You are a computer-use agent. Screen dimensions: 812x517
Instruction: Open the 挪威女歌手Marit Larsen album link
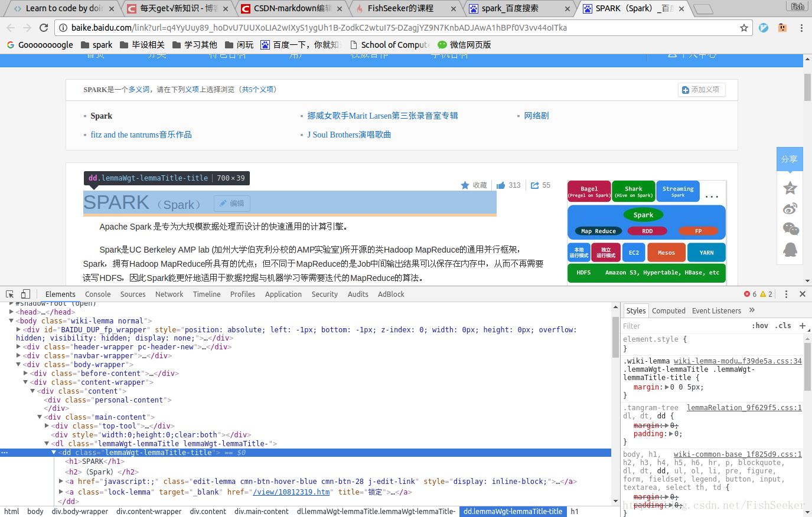pyautogui.click(x=382, y=116)
